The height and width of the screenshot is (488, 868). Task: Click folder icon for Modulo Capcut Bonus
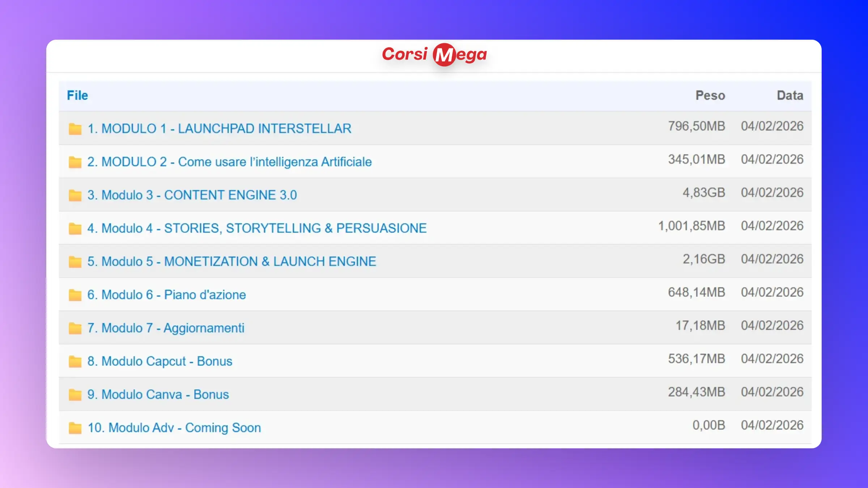(75, 361)
